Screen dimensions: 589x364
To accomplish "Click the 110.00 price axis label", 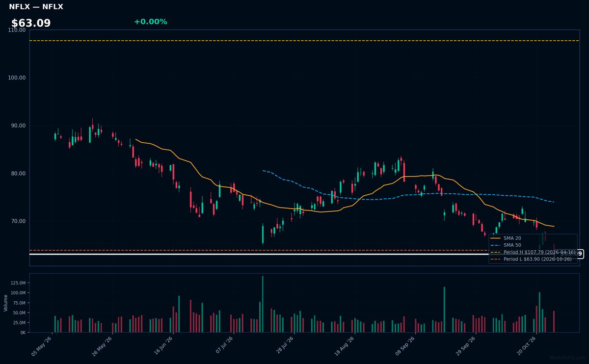I will pyautogui.click(x=17, y=30).
